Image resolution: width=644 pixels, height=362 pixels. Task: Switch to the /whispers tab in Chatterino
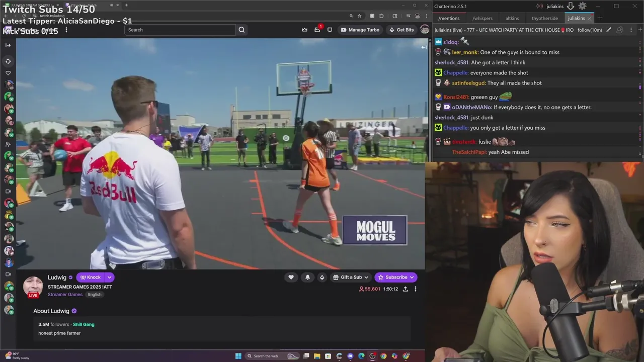(x=482, y=18)
